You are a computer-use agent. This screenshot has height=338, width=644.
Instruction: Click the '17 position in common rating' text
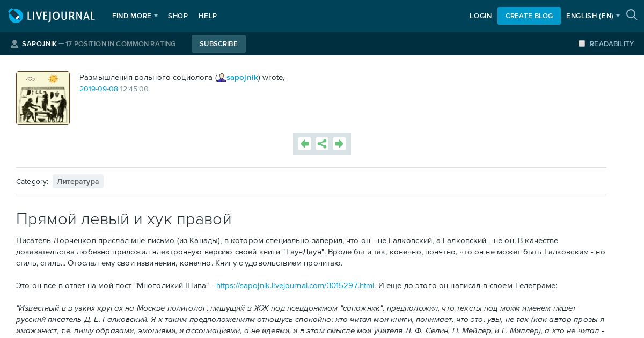(121, 44)
